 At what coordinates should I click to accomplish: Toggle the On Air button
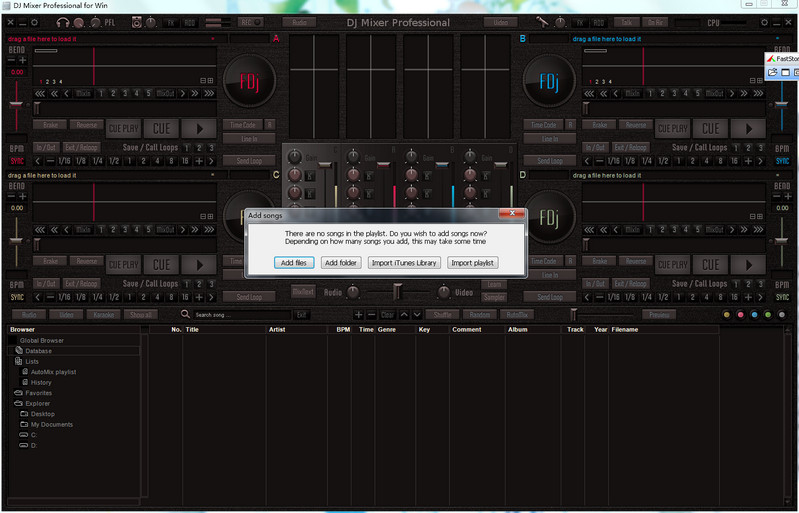click(655, 22)
